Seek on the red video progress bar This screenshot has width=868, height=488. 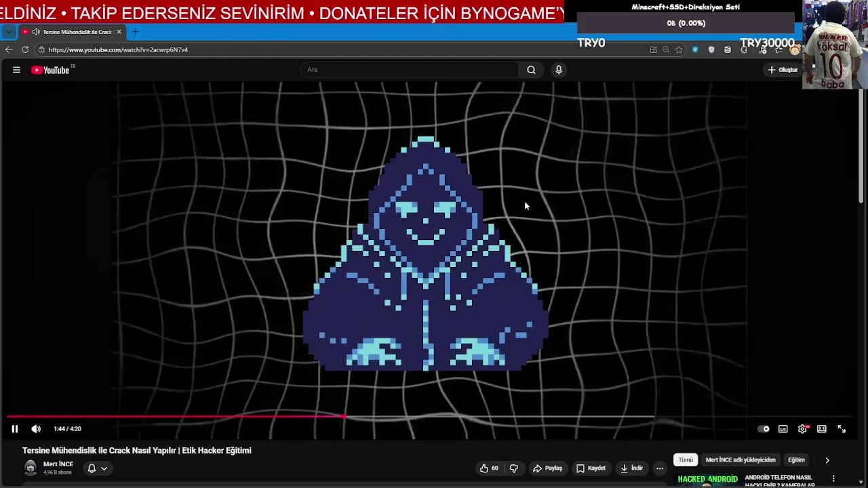pos(176,417)
